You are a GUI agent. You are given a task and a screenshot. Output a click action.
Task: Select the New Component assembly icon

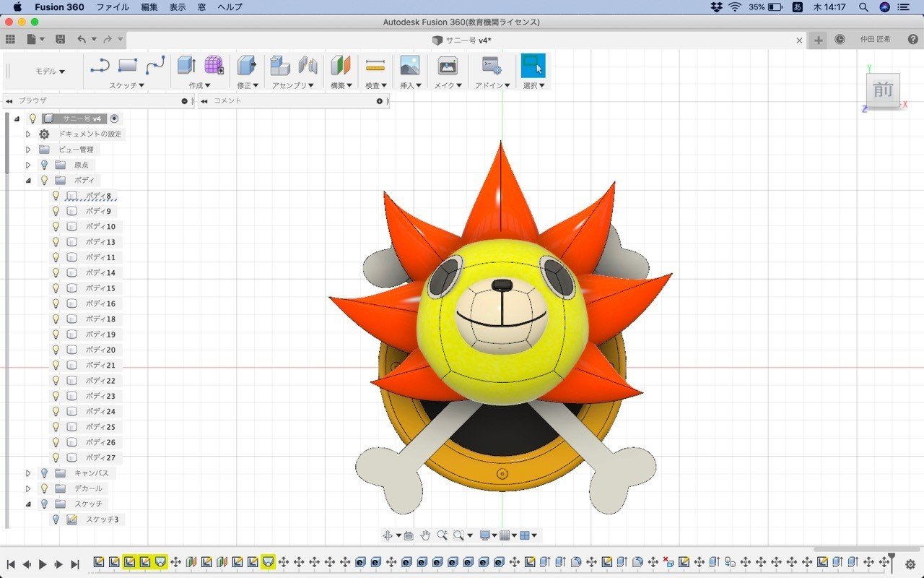click(x=280, y=65)
